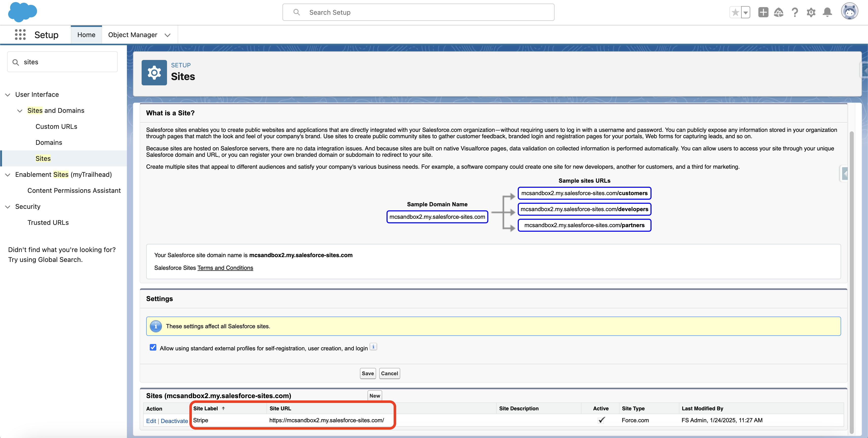Open Trusted URLs under Security
Viewport: 868px width, 438px height.
pos(48,223)
